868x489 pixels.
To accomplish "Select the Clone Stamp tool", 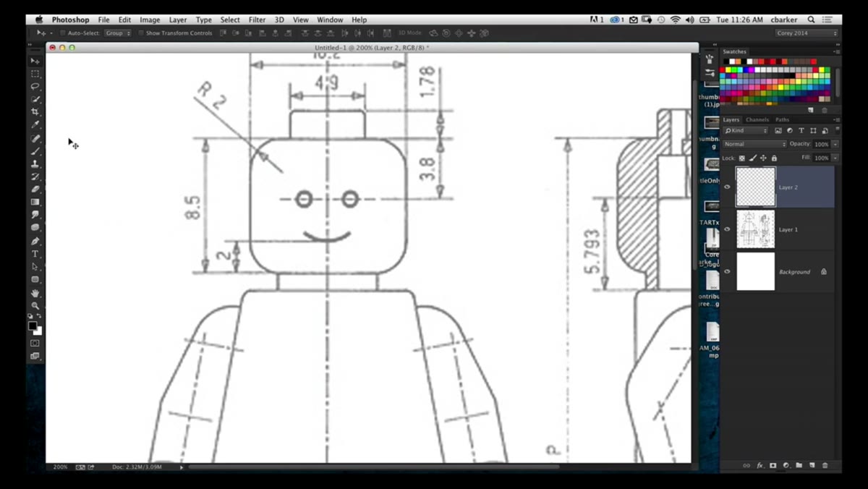I will point(35,164).
